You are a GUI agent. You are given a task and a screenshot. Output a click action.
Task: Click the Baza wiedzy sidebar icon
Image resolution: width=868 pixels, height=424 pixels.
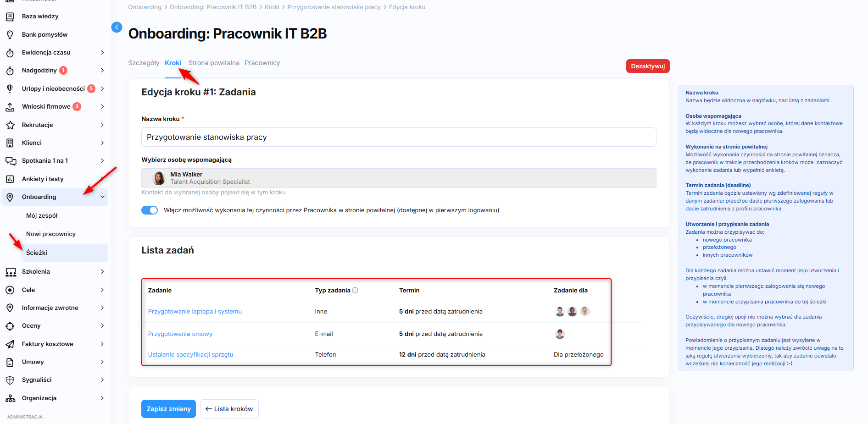(x=10, y=17)
